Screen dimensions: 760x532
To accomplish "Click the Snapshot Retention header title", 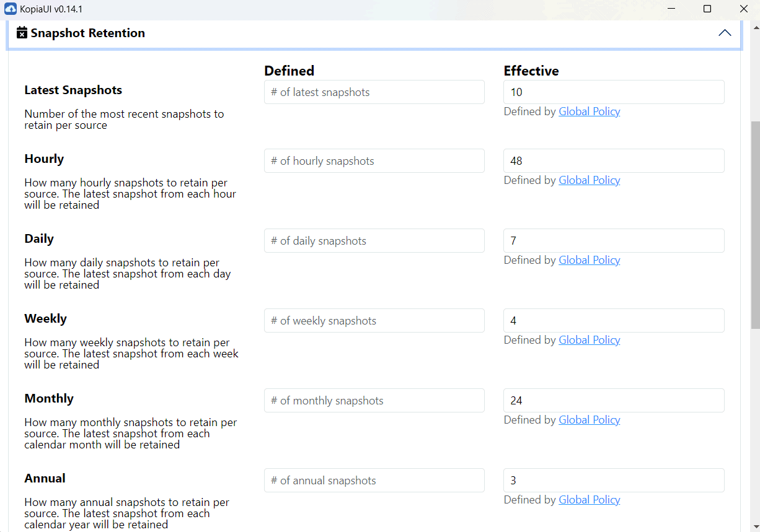I will pos(87,33).
